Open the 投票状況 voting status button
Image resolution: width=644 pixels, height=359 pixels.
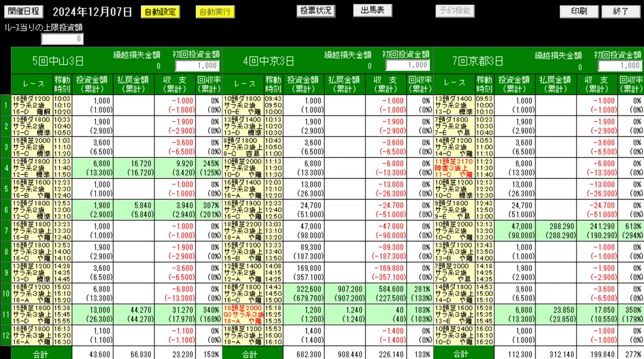(x=316, y=11)
